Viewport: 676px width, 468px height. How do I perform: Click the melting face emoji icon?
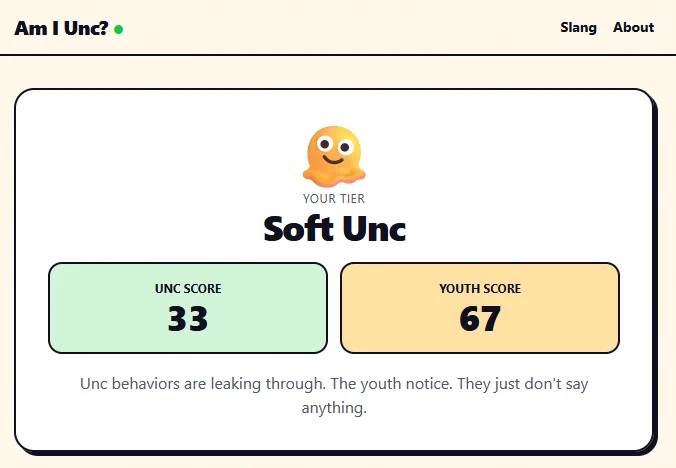pos(334,157)
